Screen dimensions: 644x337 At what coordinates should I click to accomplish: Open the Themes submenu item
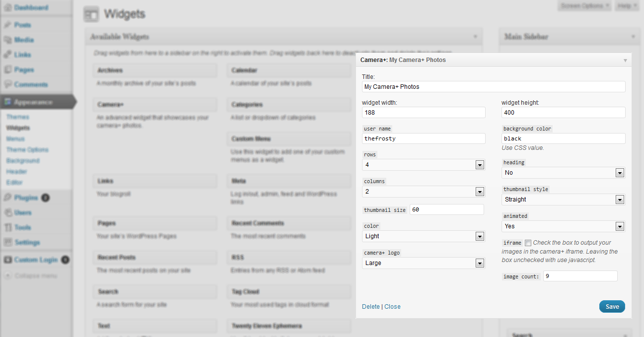click(18, 117)
